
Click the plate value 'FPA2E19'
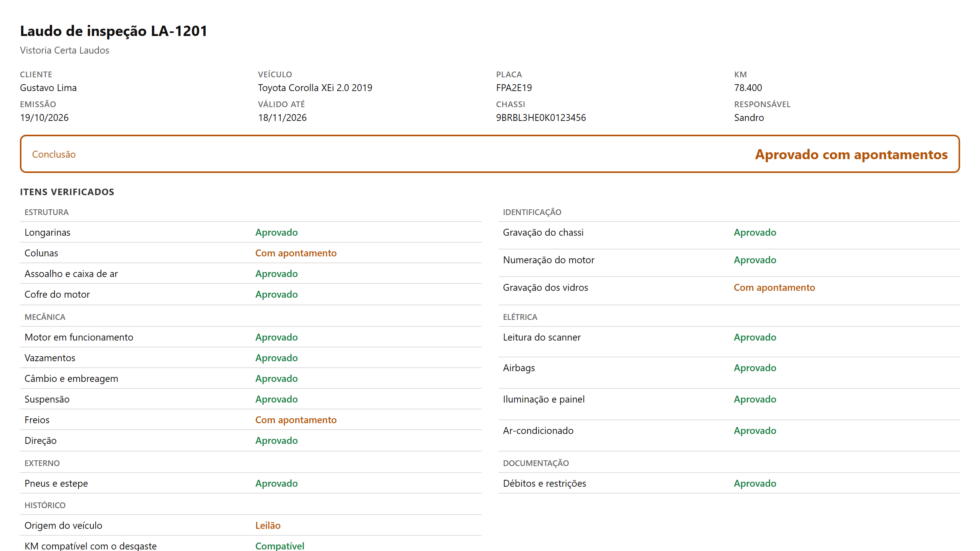click(514, 88)
